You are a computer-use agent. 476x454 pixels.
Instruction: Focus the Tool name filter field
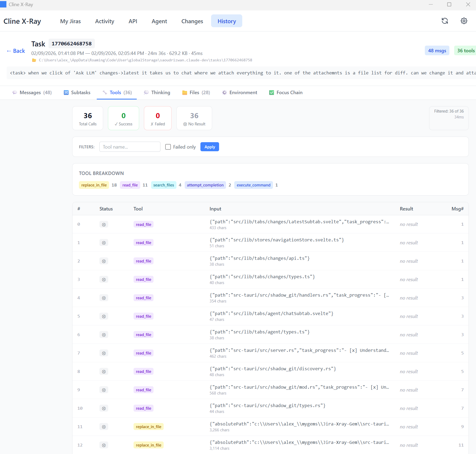click(x=130, y=147)
